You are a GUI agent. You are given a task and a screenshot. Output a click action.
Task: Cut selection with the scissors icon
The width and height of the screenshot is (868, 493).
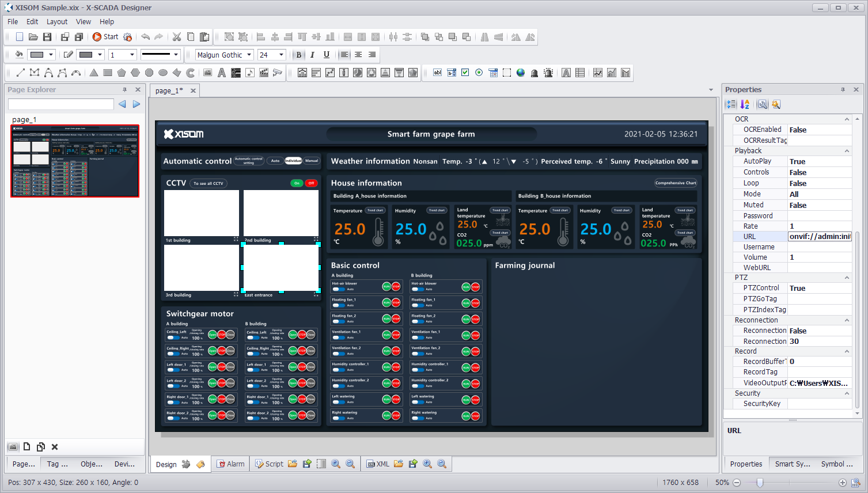click(177, 37)
